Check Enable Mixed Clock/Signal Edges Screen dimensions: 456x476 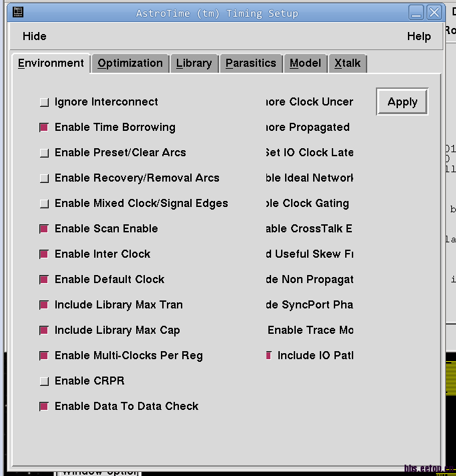pyautogui.click(x=44, y=204)
